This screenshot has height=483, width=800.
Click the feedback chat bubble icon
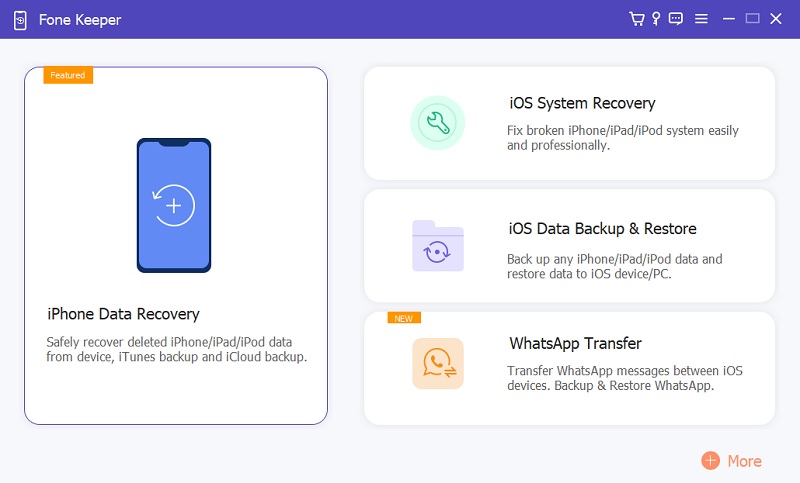pyautogui.click(x=677, y=19)
